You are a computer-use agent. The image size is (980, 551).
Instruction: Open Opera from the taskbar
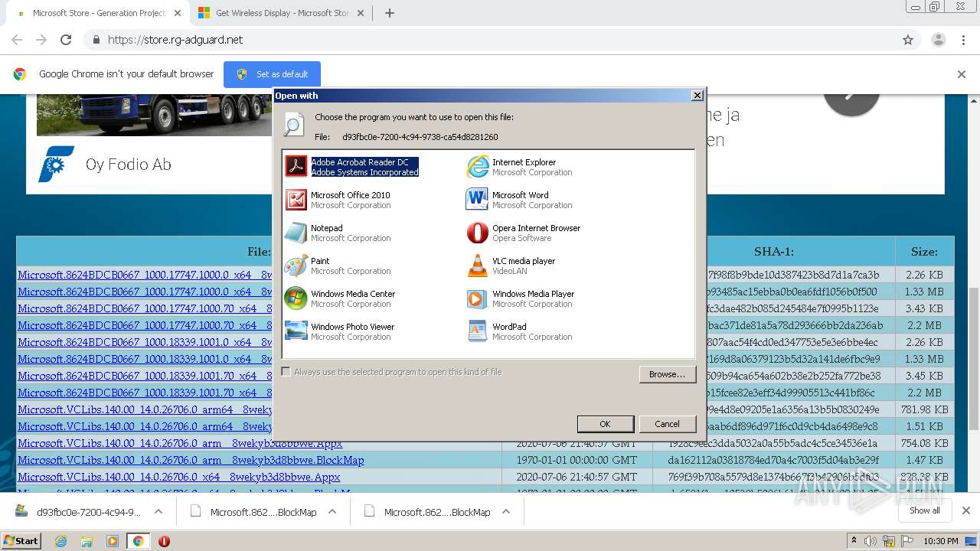(x=164, y=541)
